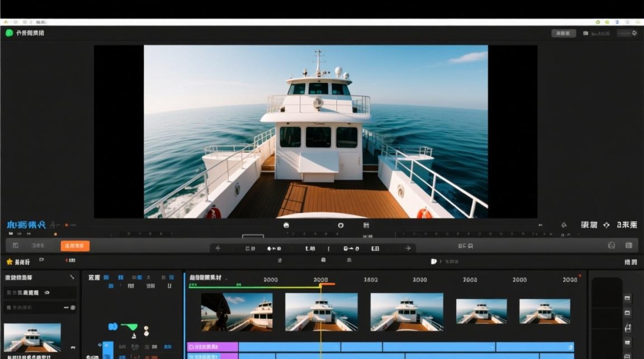Click the green app logo icon at top-left

pyautogui.click(x=9, y=33)
